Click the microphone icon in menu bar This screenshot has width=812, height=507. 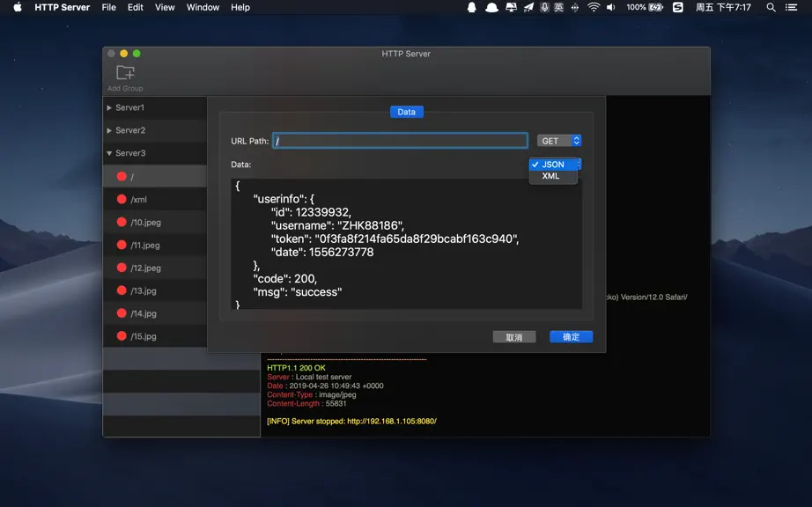tap(544, 7)
